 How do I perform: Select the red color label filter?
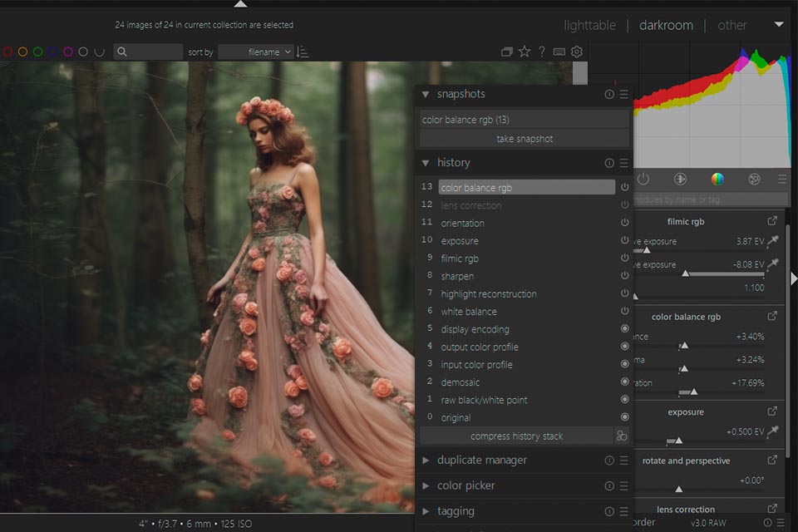[x=7, y=52]
